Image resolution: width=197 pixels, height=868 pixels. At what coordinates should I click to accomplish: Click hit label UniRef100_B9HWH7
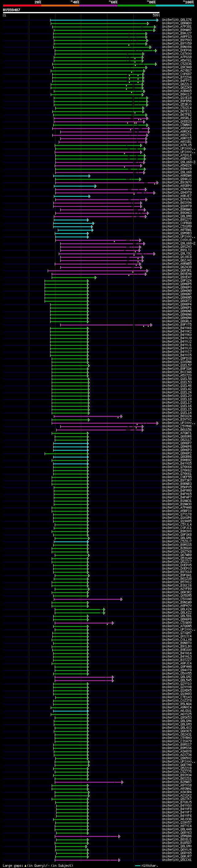pyautogui.click(x=177, y=30)
